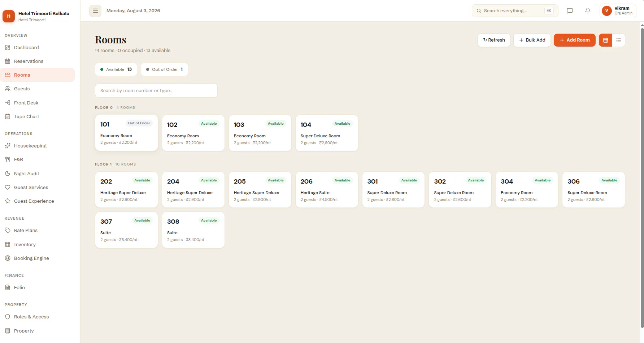
Task: Click the Rate Plans tag icon
Action: [x=8, y=230]
